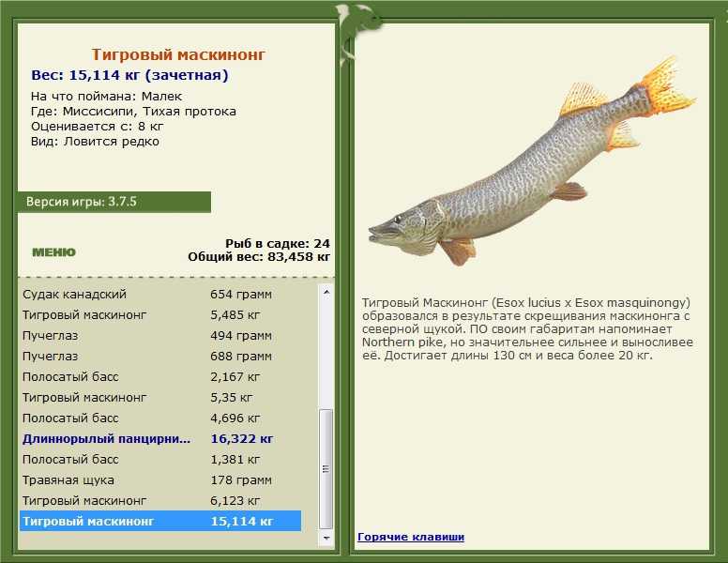Click Где: Миссисипи, Тихая протока line
728x563 pixels.
134,112
